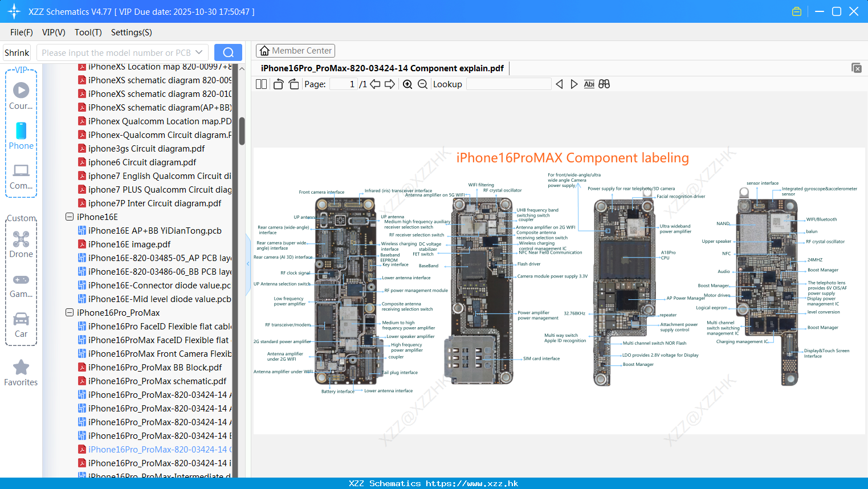The height and width of the screenshot is (489, 868).
Task: Go to the next page arrow
Action: coord(390,84)
